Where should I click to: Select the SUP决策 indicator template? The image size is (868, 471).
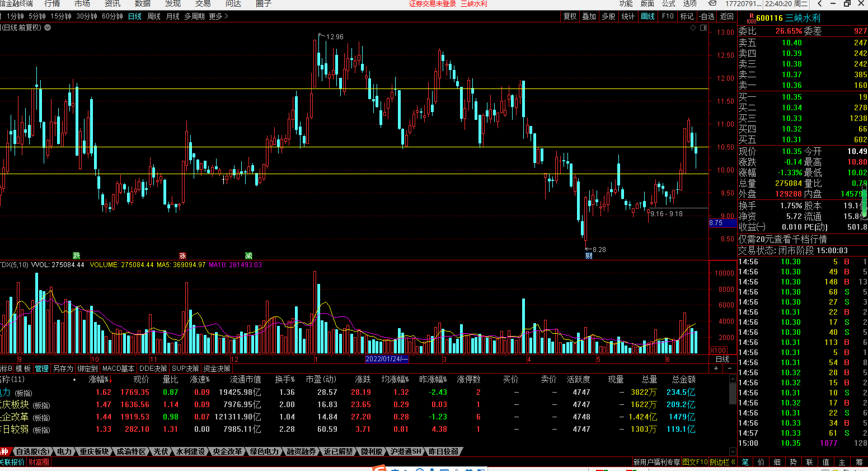coord(185,369)
